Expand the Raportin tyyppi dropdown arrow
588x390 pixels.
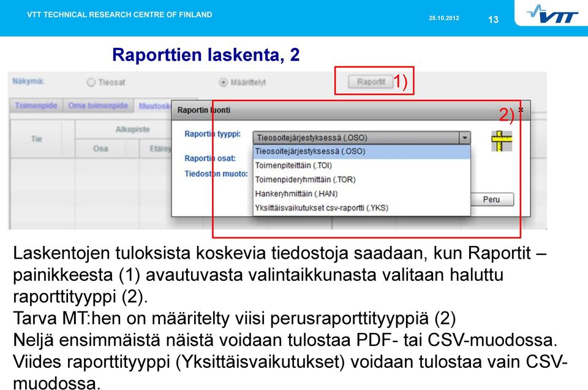tap(465, 138)
